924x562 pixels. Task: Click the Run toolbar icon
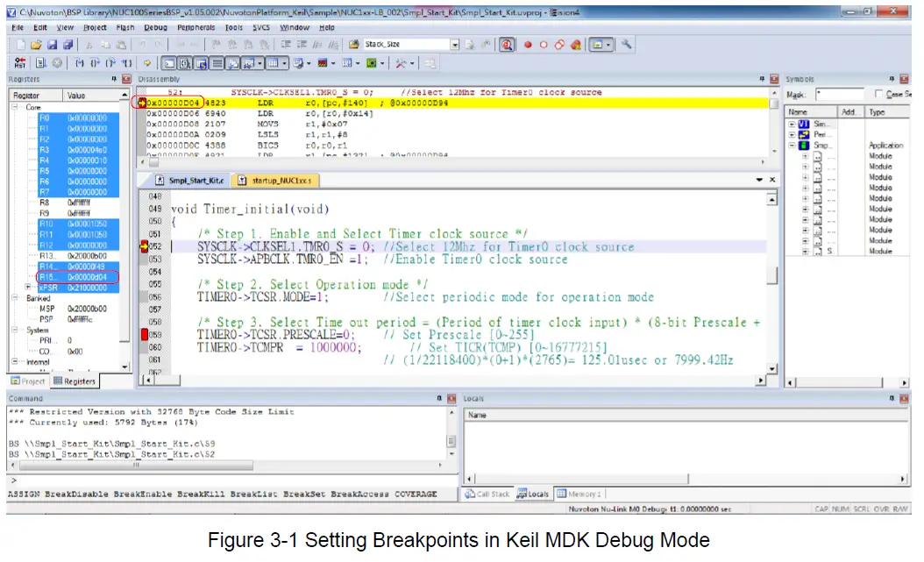click(x=41, y=63)
